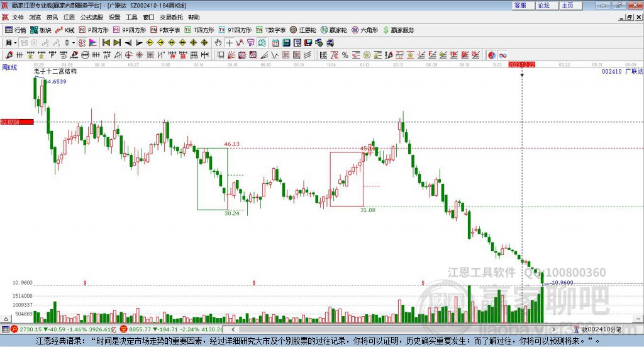Click the 老子十二宫结构 label
The image size is (644, 347).
point(55,71)
